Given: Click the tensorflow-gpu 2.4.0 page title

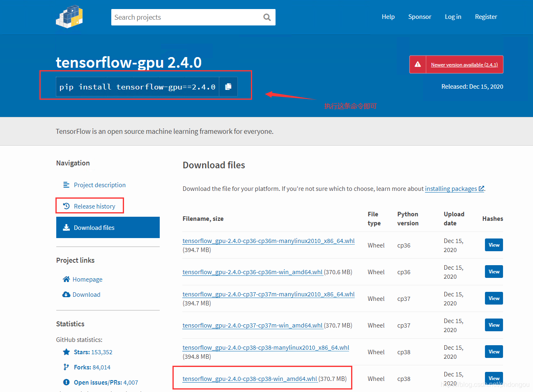Looking at the screenshot, I should (x=129, y=62).
